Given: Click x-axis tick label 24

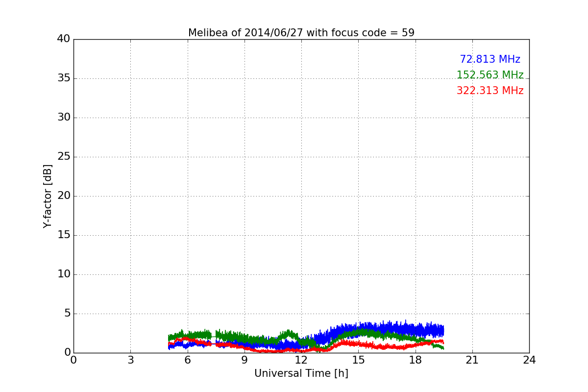Looking at the screenshot, I should [x=529, y=360].
